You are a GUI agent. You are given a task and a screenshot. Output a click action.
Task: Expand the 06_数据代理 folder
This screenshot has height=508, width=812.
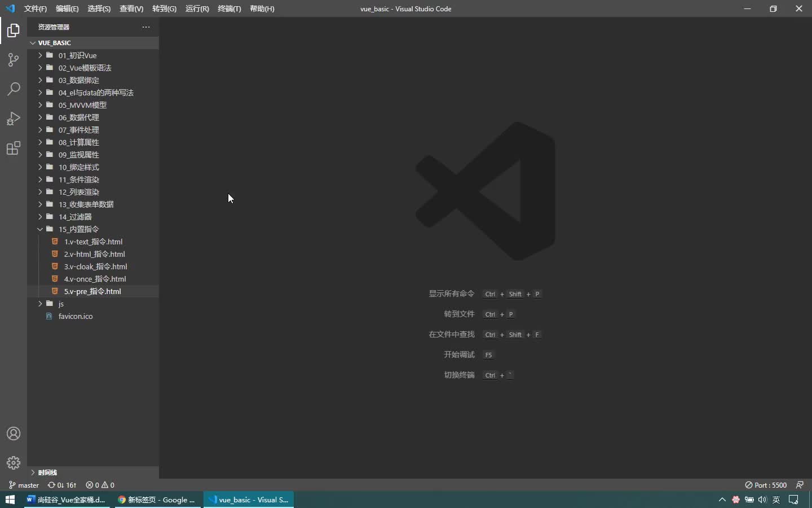click(x=93, y=117)
